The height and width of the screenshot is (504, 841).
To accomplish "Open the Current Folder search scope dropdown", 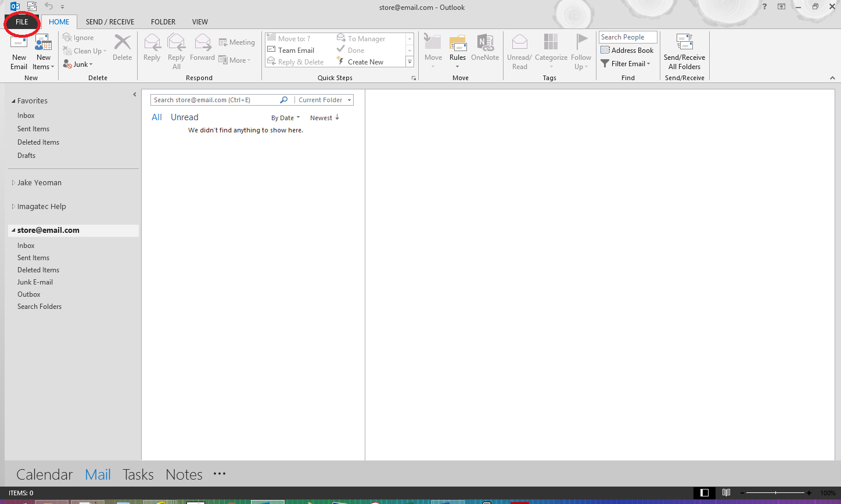I will (x=324, y=100).
